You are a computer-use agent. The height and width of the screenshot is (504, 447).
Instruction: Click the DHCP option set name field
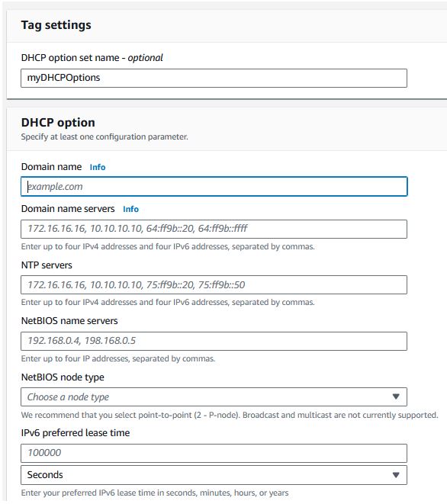[x=214, y=78]
